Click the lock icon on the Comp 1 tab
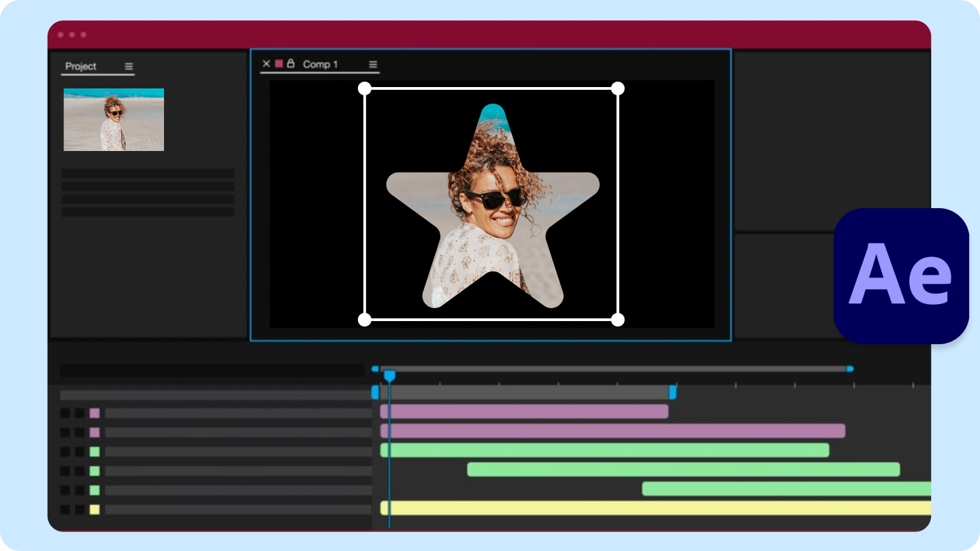980x551 pixels. coord(291,64)
